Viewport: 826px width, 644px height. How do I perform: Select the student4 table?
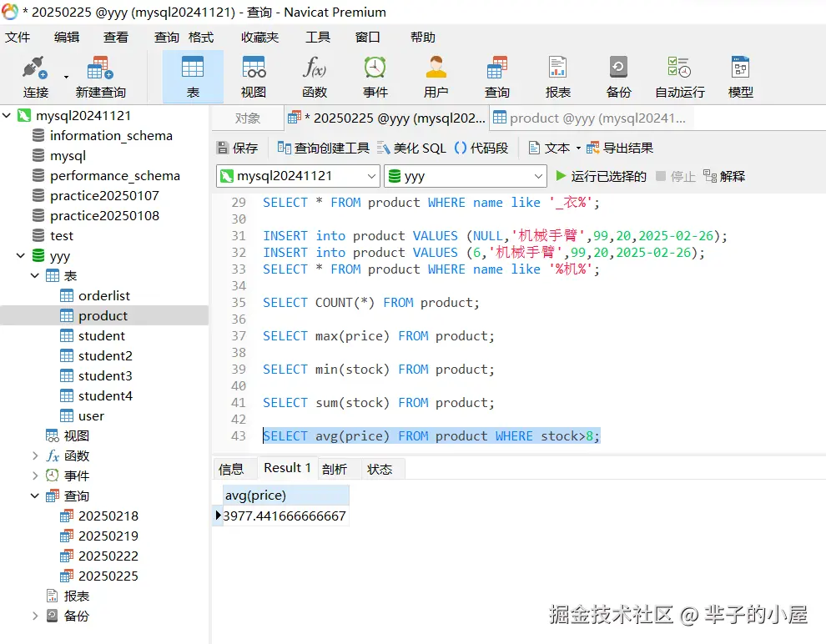pos(105,396)
